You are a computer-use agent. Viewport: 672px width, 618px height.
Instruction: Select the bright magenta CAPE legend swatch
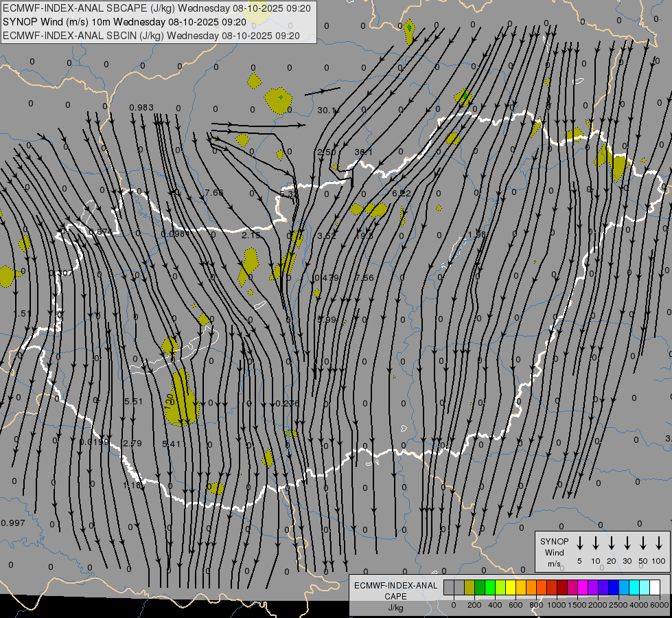tap(583, 587)
